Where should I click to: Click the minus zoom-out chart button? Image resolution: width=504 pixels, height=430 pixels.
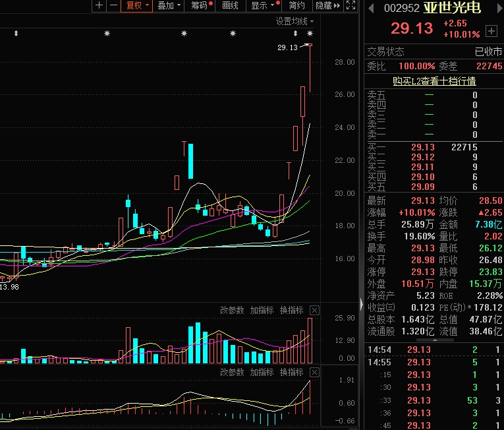click(113, 5)
